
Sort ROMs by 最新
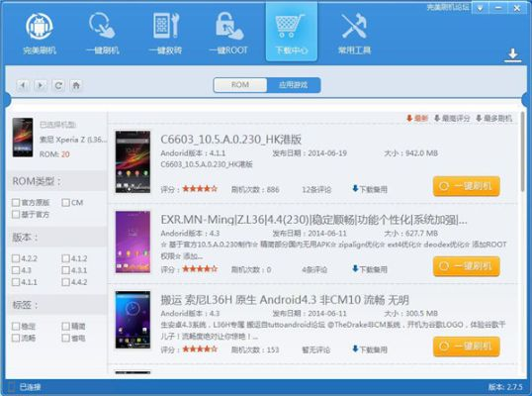coord(417,118)
